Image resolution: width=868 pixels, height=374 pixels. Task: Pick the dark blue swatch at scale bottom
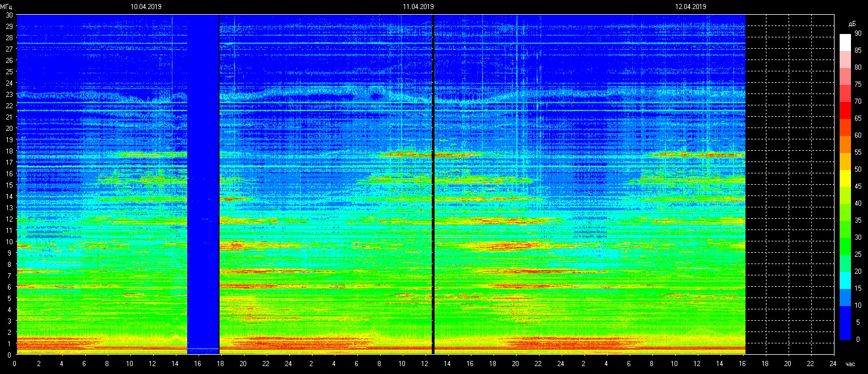(x=845, y=331)
